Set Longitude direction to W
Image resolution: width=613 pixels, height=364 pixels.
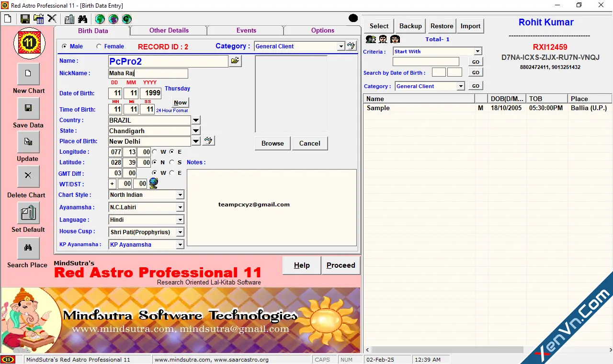[154, 152]
